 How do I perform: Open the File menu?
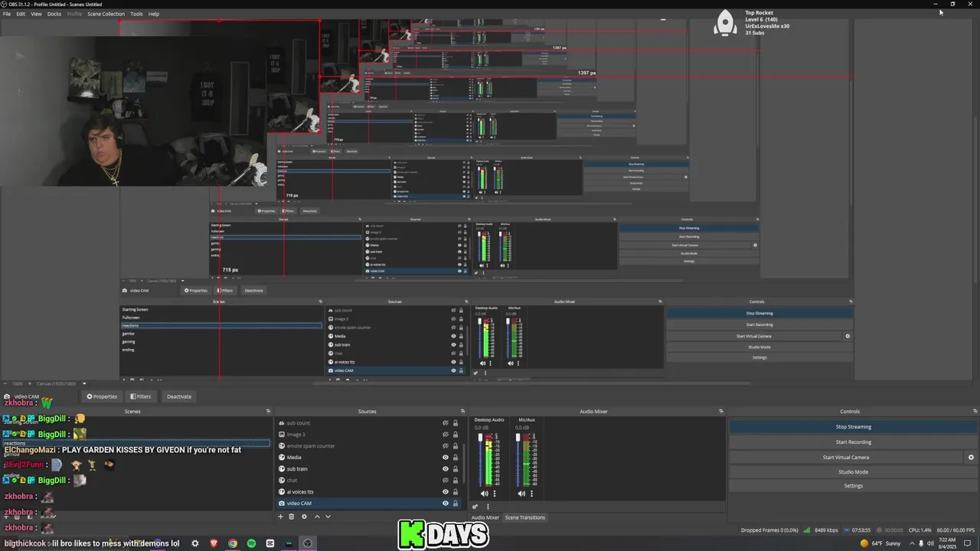(x=7, y=14)
